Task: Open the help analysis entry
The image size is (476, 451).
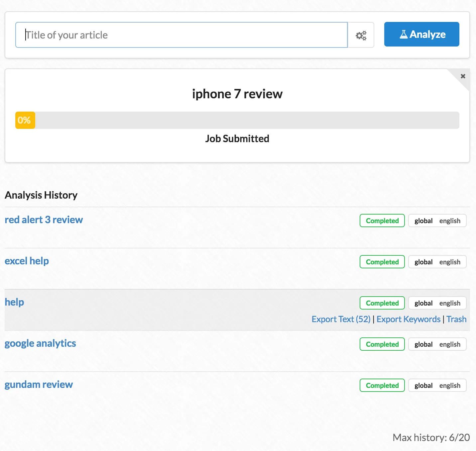Action: [14, 302]
